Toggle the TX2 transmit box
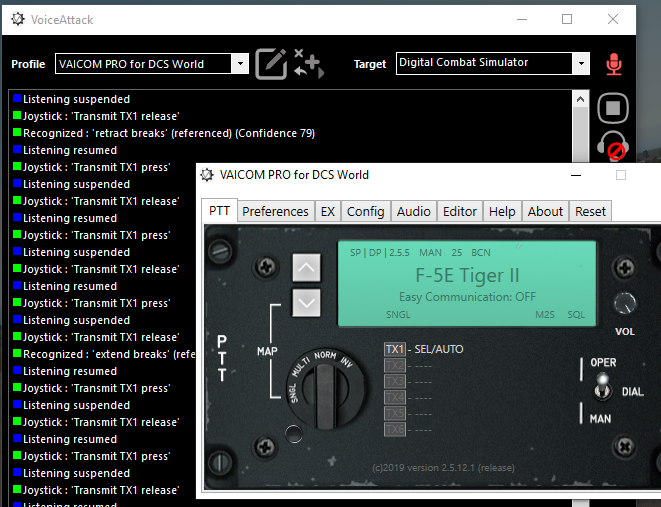661x507 pixels. point(395,365)
